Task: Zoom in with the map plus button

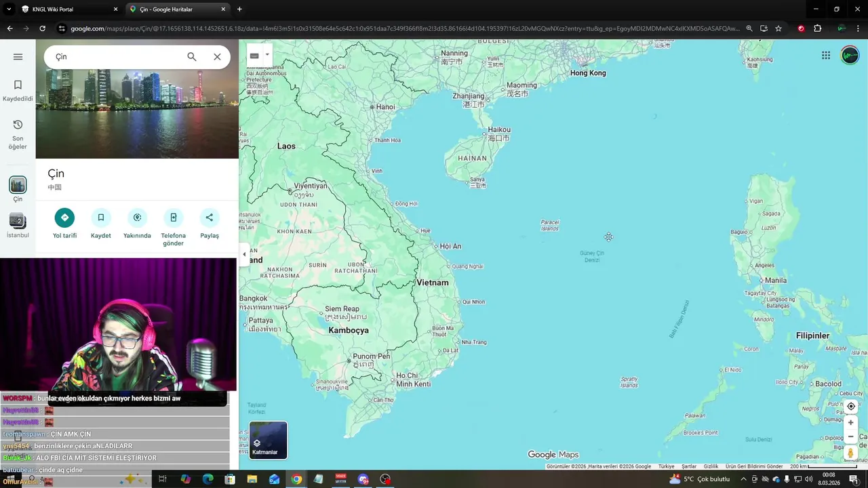Action: coord(851,422)
